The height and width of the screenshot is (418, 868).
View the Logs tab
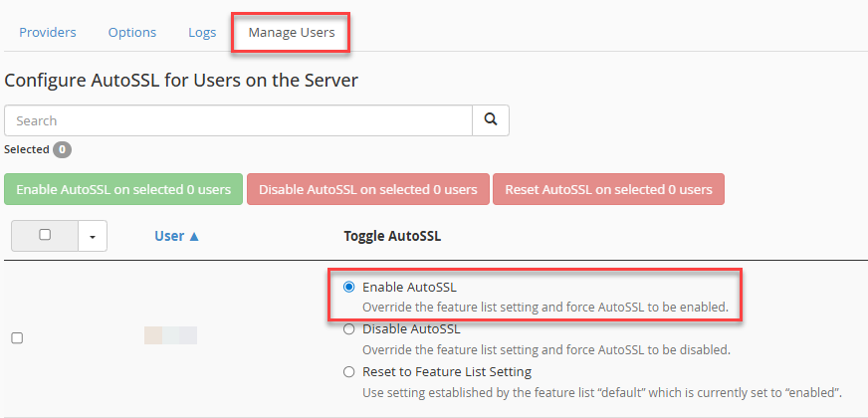202,33
